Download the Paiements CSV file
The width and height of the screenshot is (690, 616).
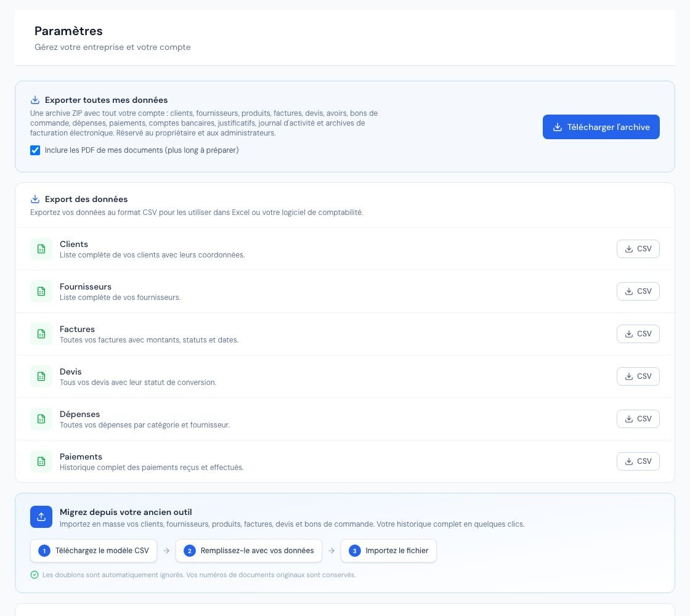click(x=638, y=461)
